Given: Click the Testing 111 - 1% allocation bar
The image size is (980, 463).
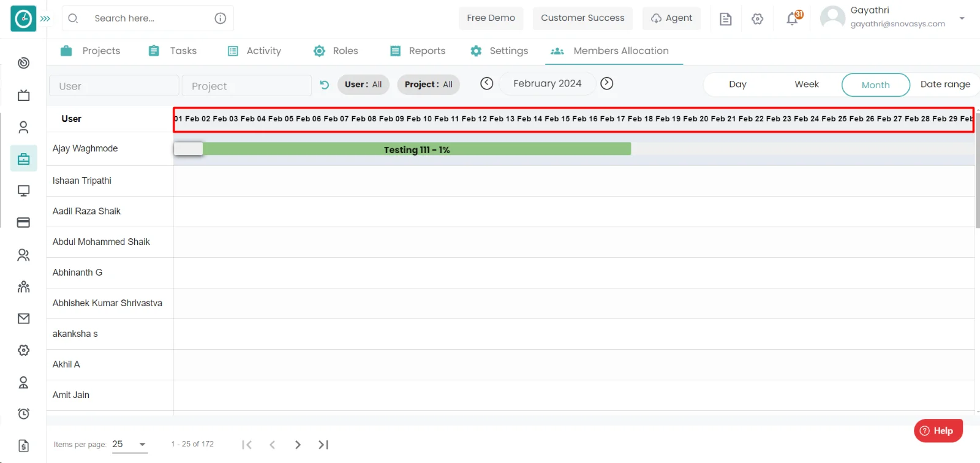Looking at the screenshot, I should click(x=417, y=149).
